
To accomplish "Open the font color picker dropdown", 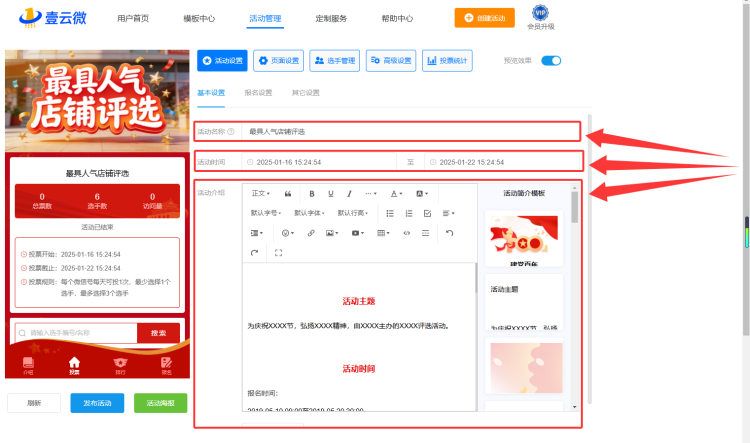I will 397,194.
